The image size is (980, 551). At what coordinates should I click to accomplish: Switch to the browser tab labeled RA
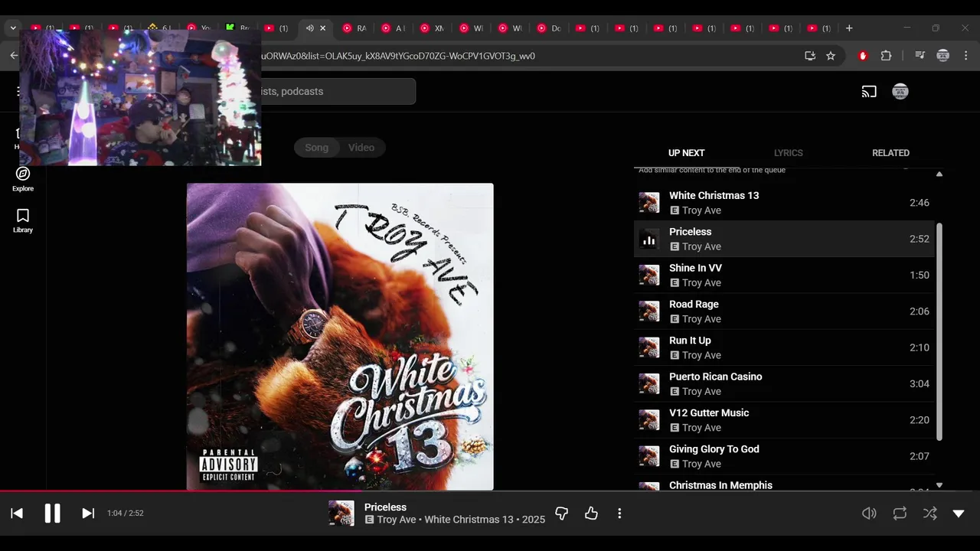354,28
